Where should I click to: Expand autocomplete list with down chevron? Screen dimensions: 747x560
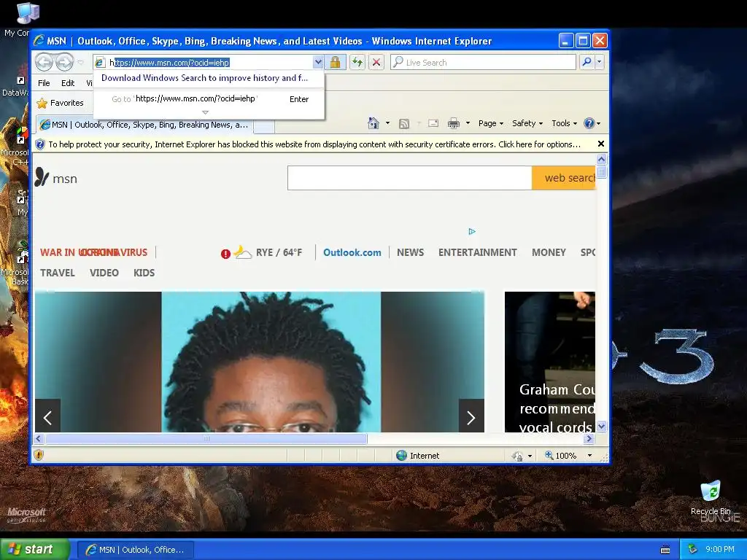pos(205,112)
